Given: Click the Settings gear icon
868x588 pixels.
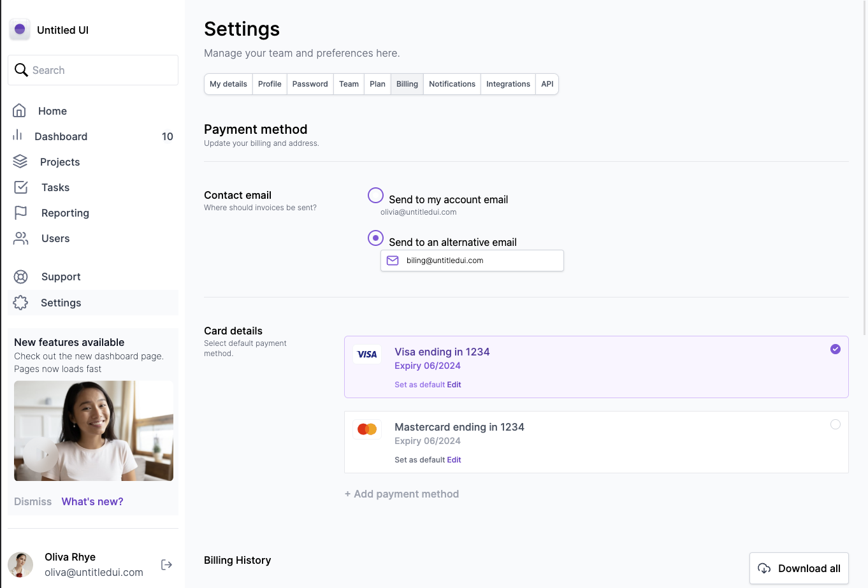Looking at the screenshot, I should coord(20,303).
